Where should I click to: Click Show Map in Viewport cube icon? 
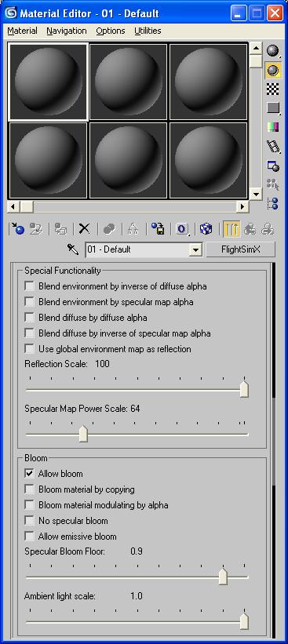pos(206,229)
